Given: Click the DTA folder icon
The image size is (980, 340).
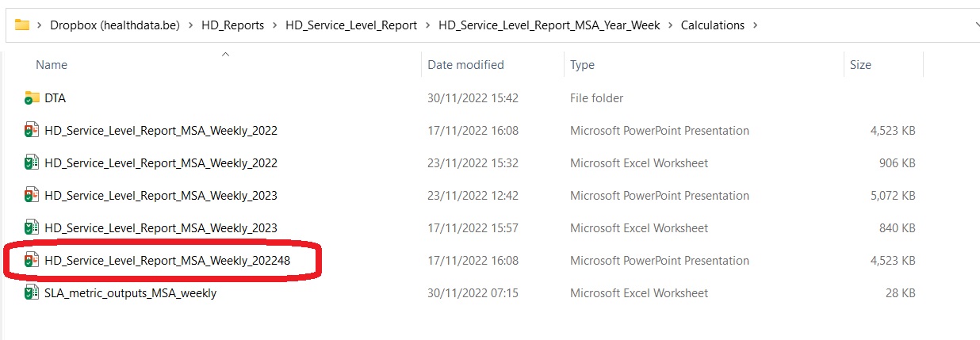Looking at the screenshot, I should tap(32, 98).
